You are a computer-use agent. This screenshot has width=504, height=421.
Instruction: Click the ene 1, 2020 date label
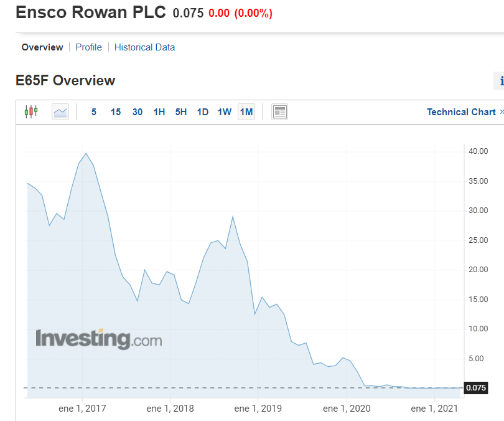coord(347,409)
